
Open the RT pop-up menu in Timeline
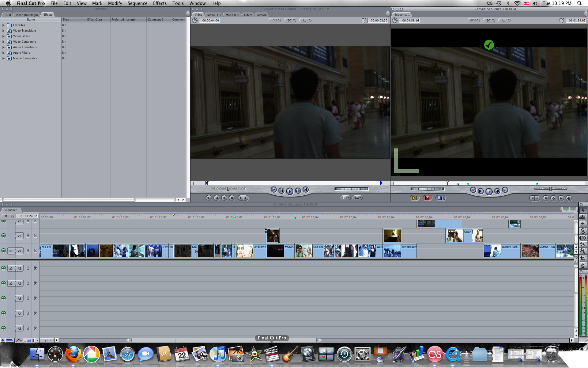coord(9,216)
